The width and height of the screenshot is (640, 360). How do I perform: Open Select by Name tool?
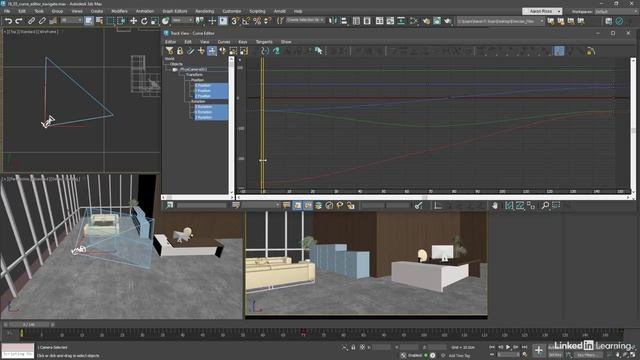click(x=99, y=21)
